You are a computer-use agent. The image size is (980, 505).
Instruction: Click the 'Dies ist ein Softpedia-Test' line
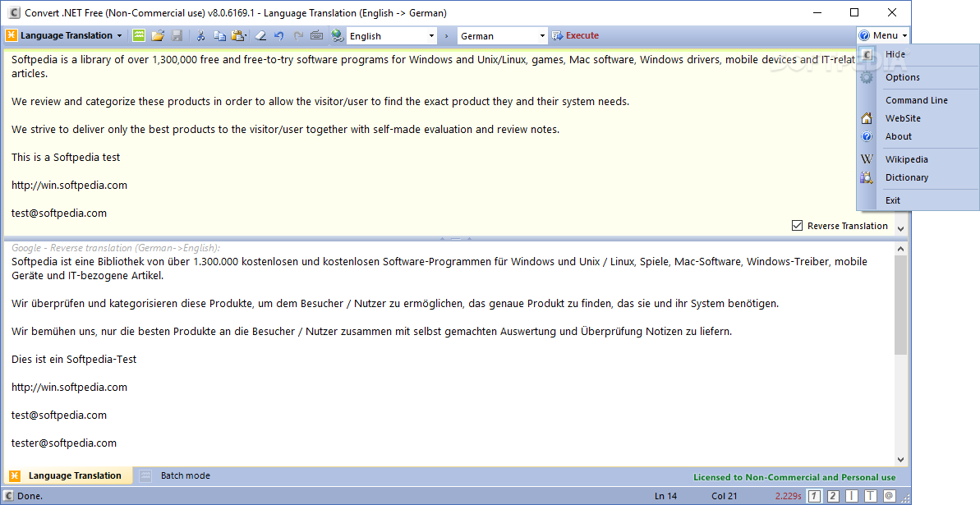tap(74, 360)
